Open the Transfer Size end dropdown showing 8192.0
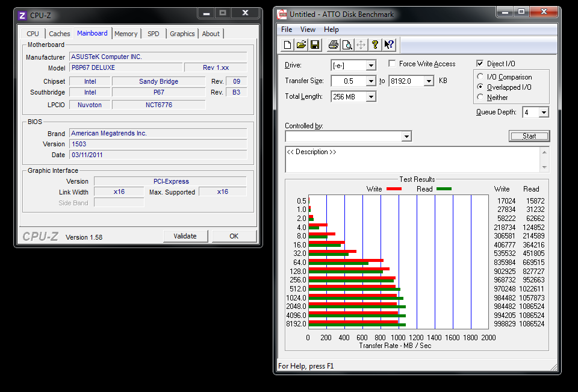This screenshot has height=392, width=578. click(429, 81)
